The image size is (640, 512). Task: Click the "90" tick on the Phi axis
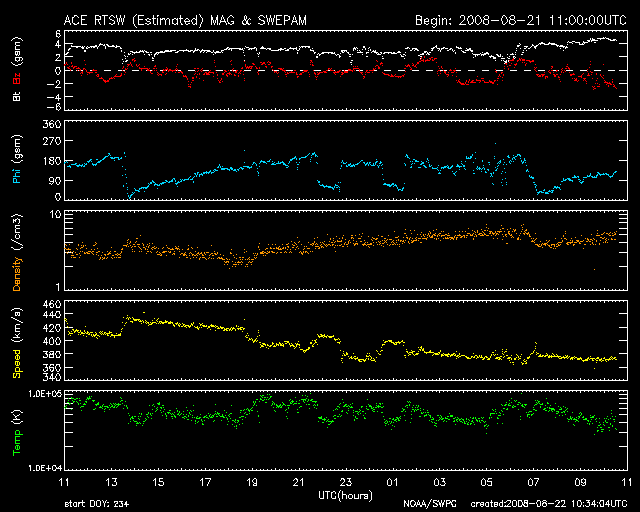[55, 180]
